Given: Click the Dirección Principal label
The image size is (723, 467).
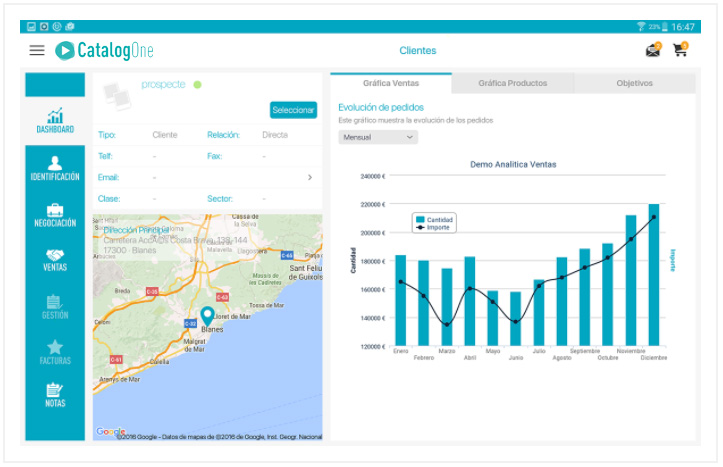Looking at the screenshot, I should pos(136,230).
